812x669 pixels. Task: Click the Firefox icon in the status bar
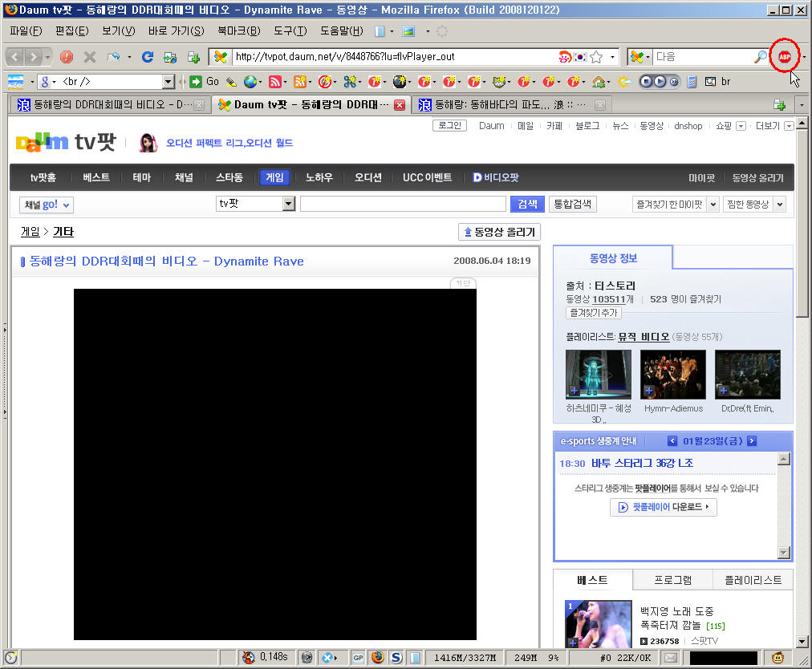point(378,658)
